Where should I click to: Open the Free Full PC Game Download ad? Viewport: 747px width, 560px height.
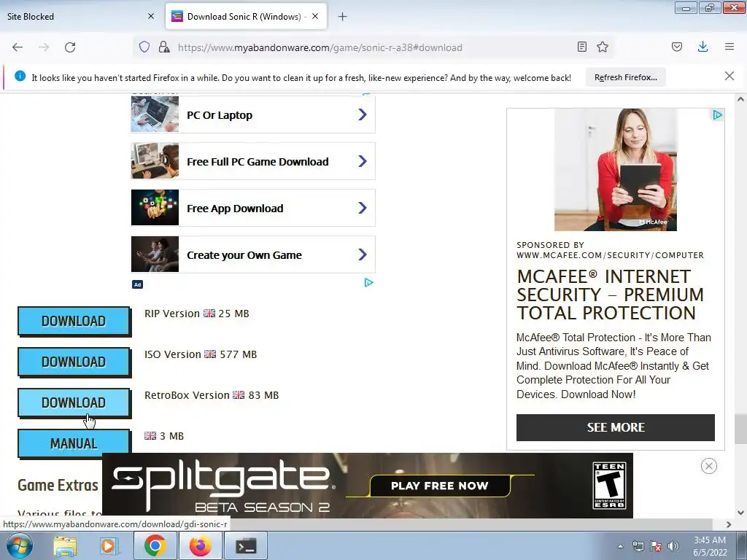pyautogui.click(x=253, y=161)
